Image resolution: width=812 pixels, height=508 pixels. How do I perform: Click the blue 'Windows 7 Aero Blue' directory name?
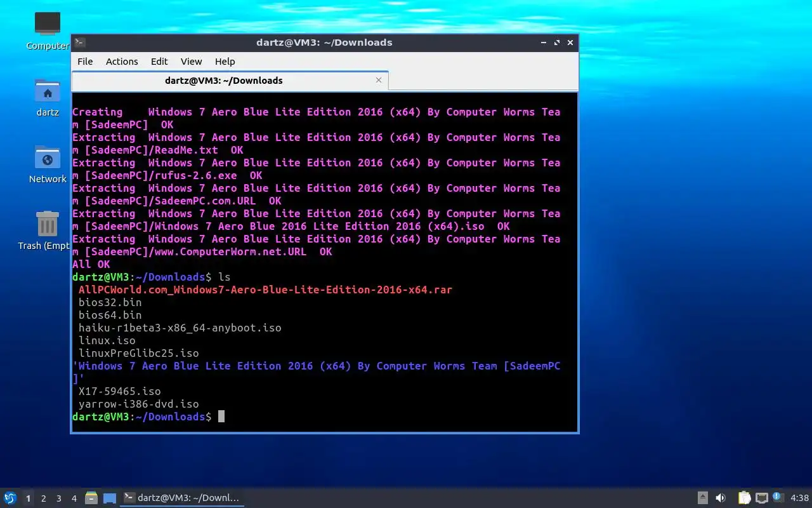coord(317,372)
